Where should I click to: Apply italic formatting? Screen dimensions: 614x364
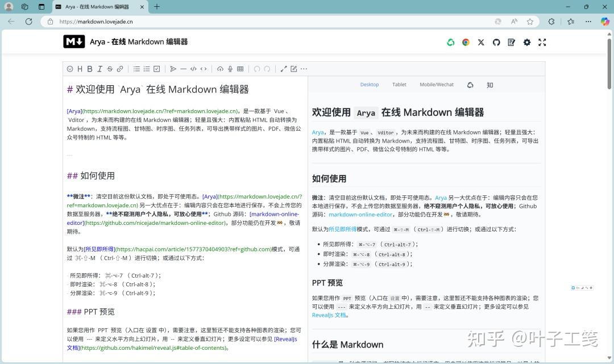tap(100, 69)
